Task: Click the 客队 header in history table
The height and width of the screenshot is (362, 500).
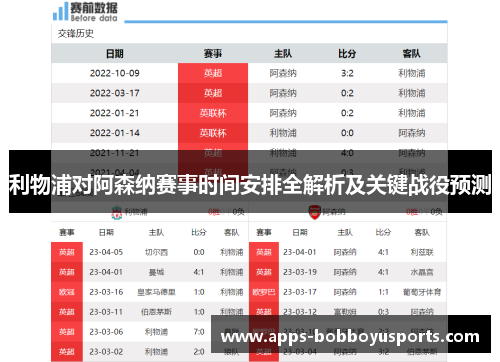Action: point(412,54)
